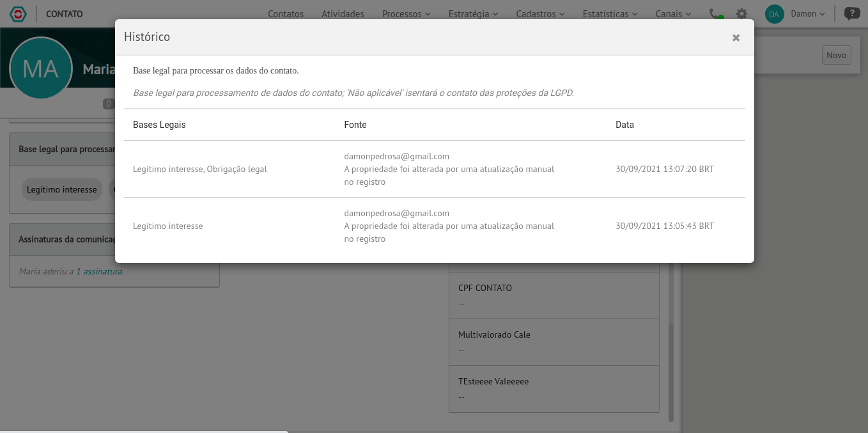Click the MA contact avatar
This screenshot has width=868, height=433.
coord(41,69)
